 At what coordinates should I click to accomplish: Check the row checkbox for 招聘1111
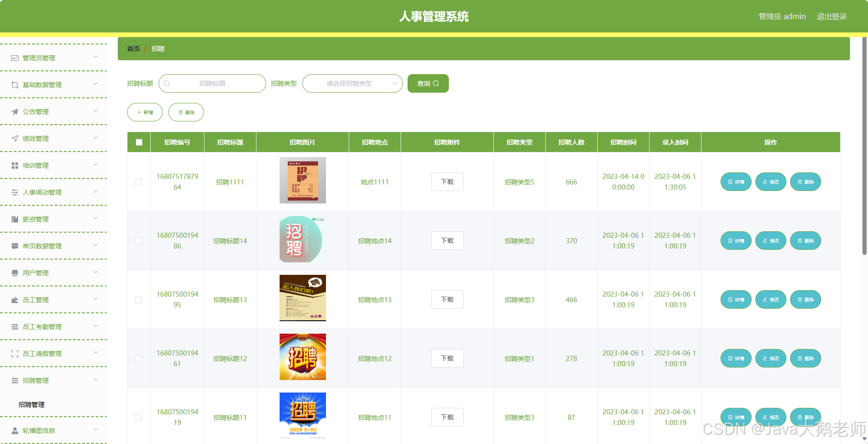coord(138,182)
